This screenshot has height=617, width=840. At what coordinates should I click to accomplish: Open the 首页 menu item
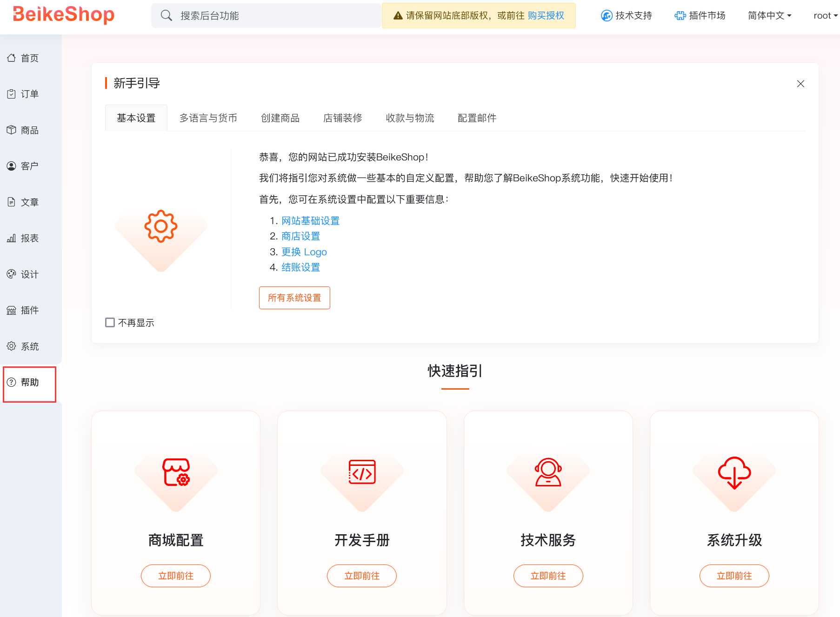tap(30, 58)
